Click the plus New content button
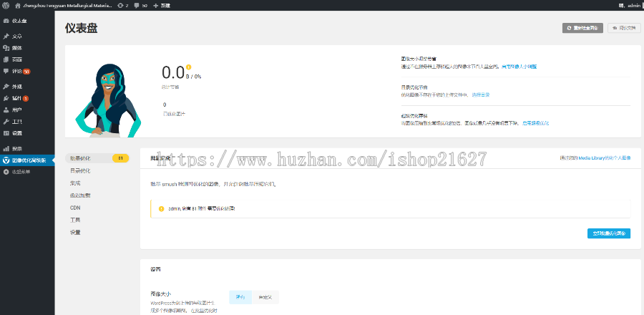Screen dimensions: 644x315 (x=162, y=5)
